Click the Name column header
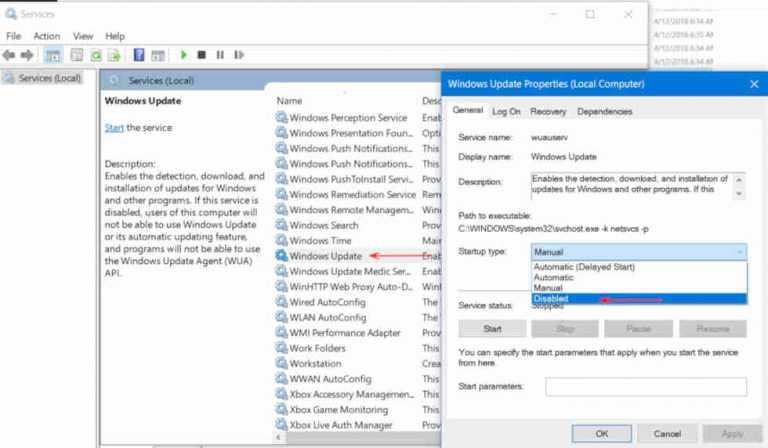 pyautogui.click(x=289, y=101)
